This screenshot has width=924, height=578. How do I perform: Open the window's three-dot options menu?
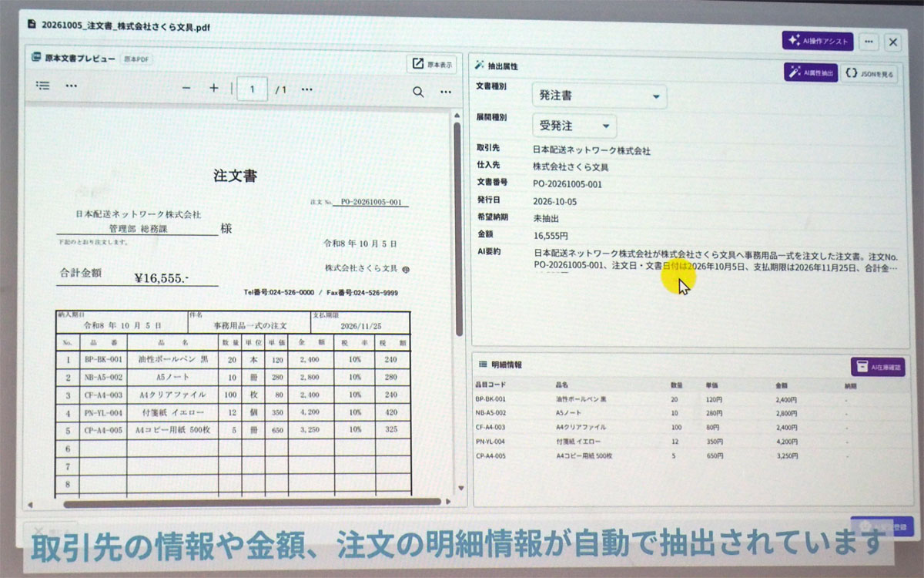pos(869,42)
